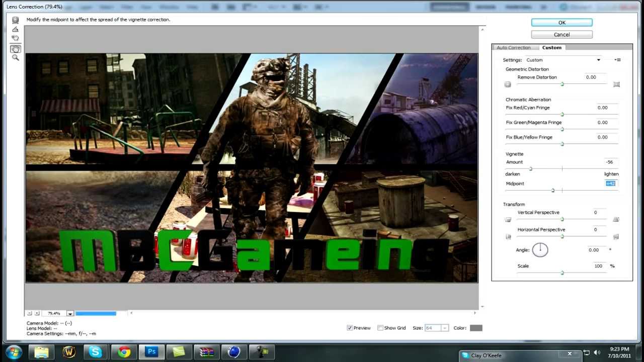Switch to the Auto Correction tab
This screenshot has width=644, height=362.
513,48
